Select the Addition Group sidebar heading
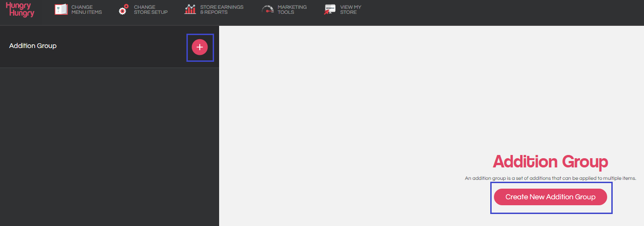The image size is (644, 226). [x=33, y=46]
